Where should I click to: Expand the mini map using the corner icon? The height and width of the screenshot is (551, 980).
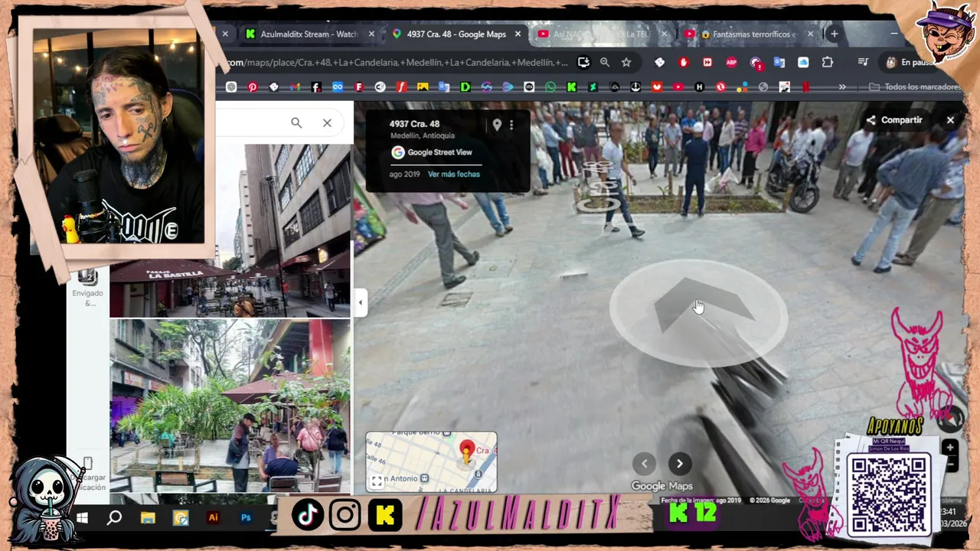377,481
